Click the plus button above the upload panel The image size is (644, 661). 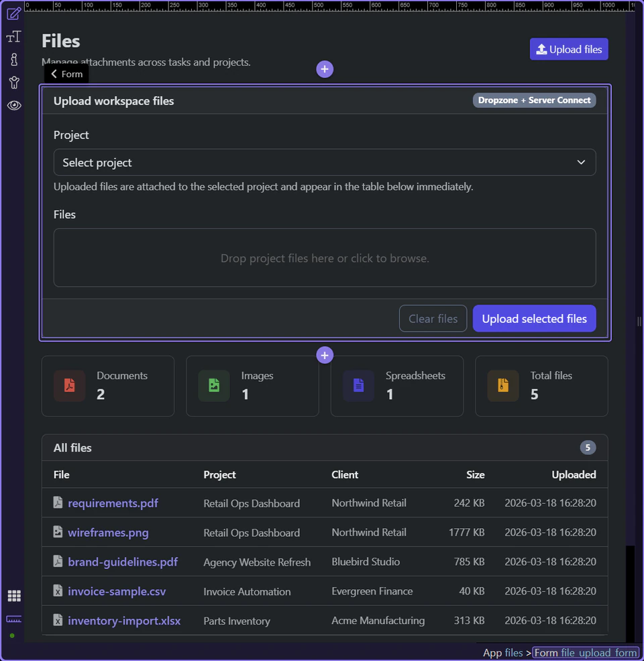point(325,69)
